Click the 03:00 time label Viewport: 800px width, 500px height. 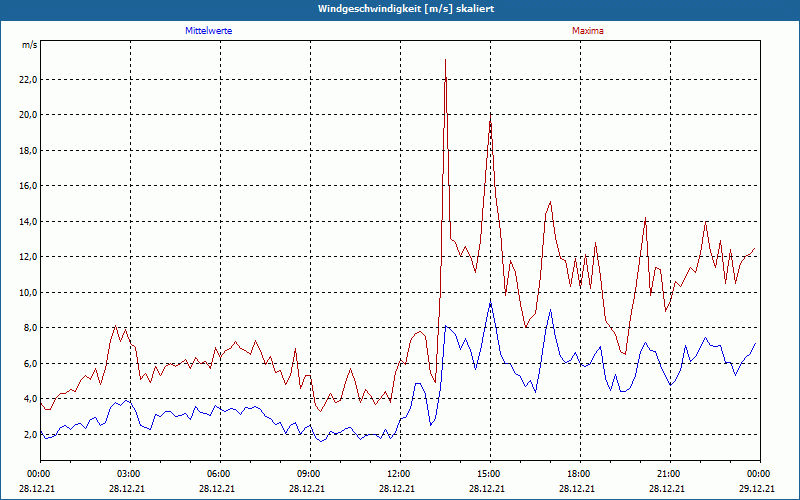point(130,474)
